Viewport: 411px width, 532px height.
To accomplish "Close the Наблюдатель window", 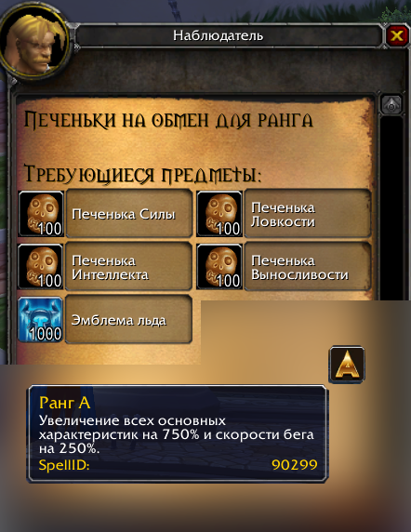I will (396, 35).
